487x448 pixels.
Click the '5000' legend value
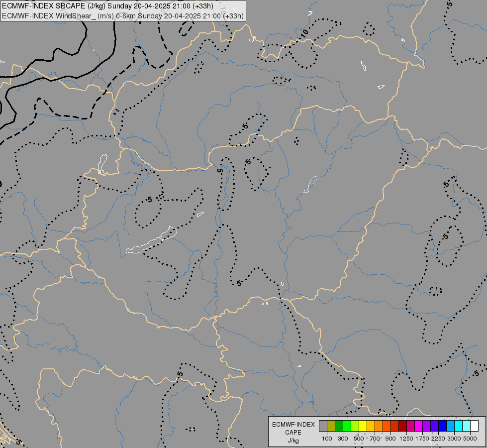point(470,439)
